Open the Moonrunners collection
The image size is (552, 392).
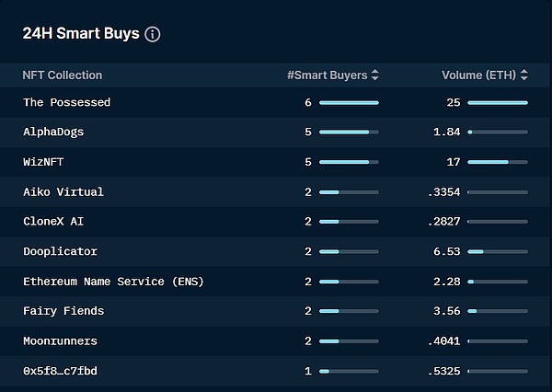coord(60,341)
